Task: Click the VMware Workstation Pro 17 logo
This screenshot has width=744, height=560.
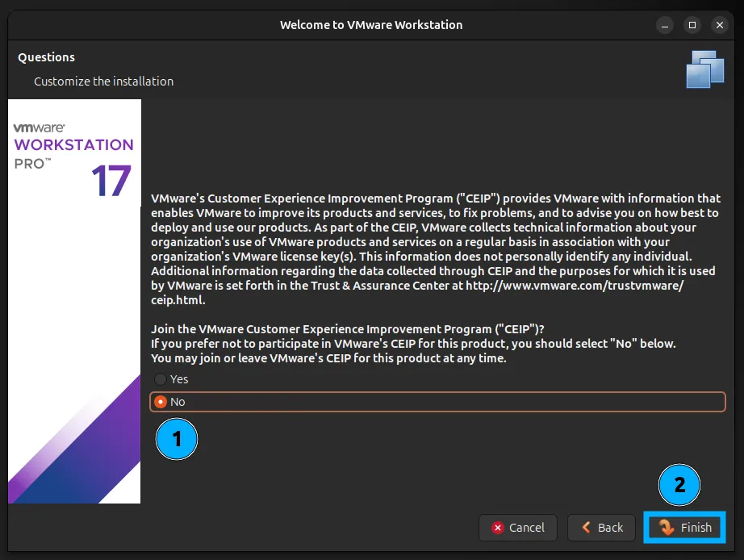Action: coord(74,161)
